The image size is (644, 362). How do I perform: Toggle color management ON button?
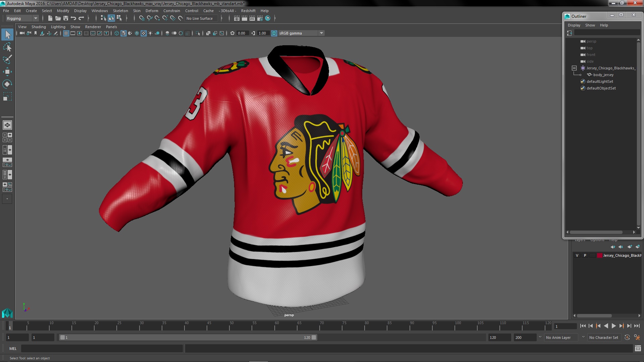[274, 33]
